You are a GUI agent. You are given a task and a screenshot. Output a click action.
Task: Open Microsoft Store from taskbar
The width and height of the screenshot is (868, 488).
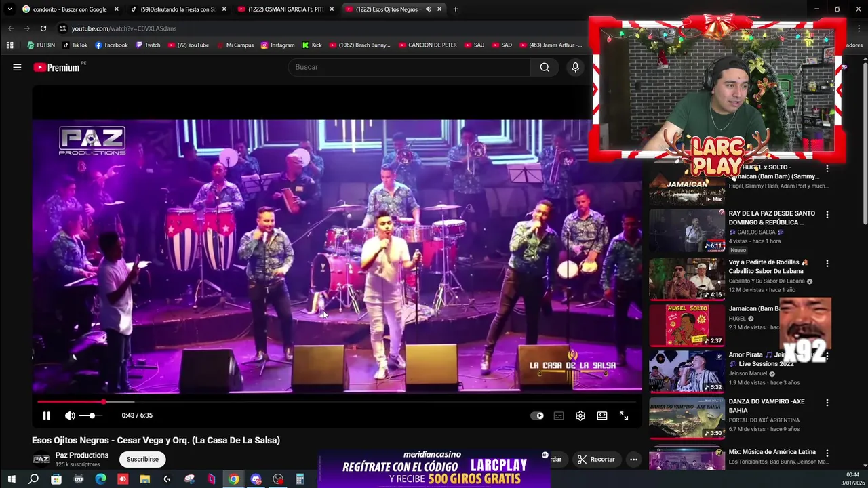tap(56, 479)
